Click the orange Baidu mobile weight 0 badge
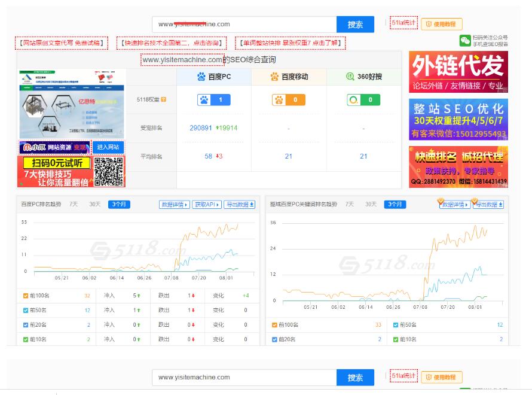The image size is (532, 395). (x=289, y=100)
